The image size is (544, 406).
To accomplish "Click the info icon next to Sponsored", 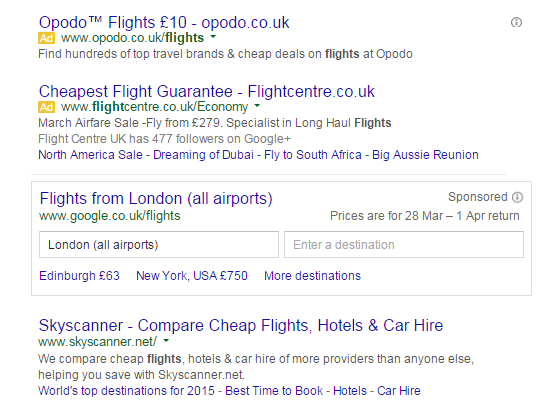I will (517, 197).
